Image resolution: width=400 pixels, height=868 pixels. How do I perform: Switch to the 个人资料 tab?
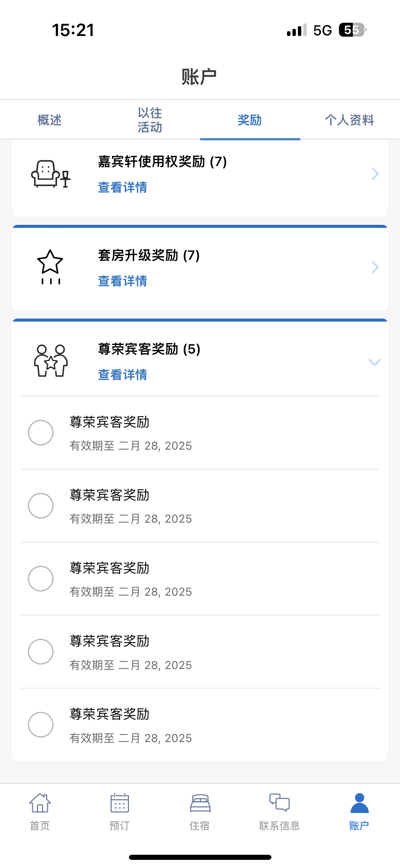point(350,120)
